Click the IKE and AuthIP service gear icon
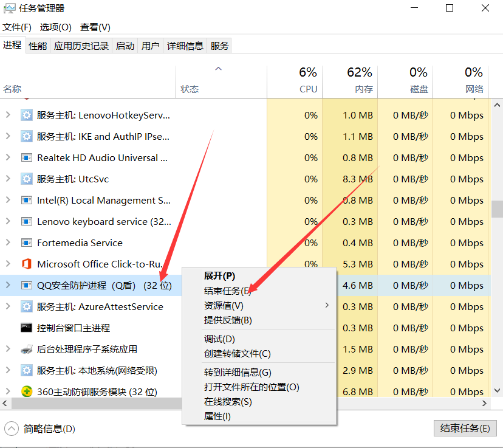The image size is (503, 448). (x=27, y=136)
